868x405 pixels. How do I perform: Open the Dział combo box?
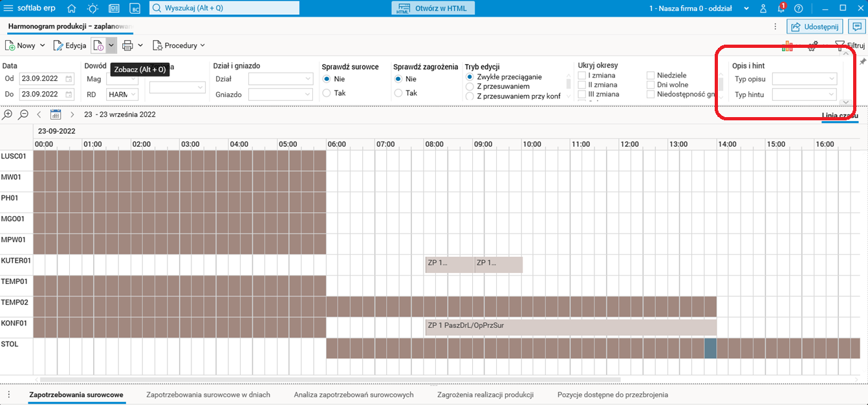point(281,79)
